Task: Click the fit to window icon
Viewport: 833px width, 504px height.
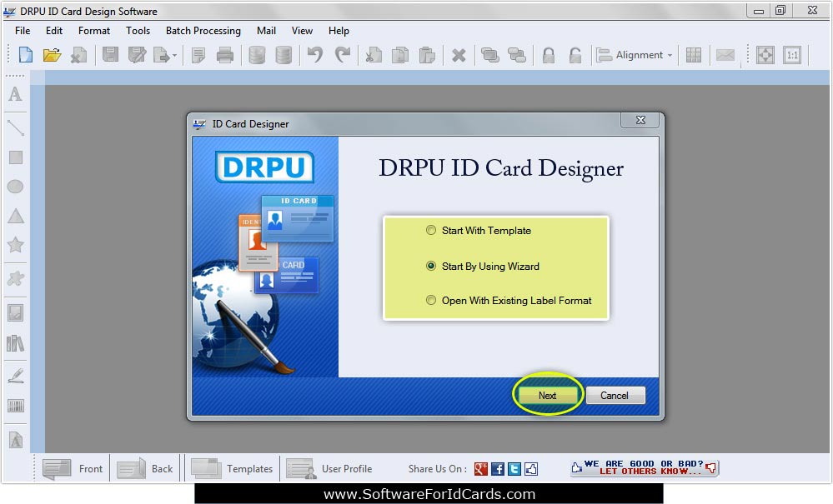Action: (x=765, y=55)
